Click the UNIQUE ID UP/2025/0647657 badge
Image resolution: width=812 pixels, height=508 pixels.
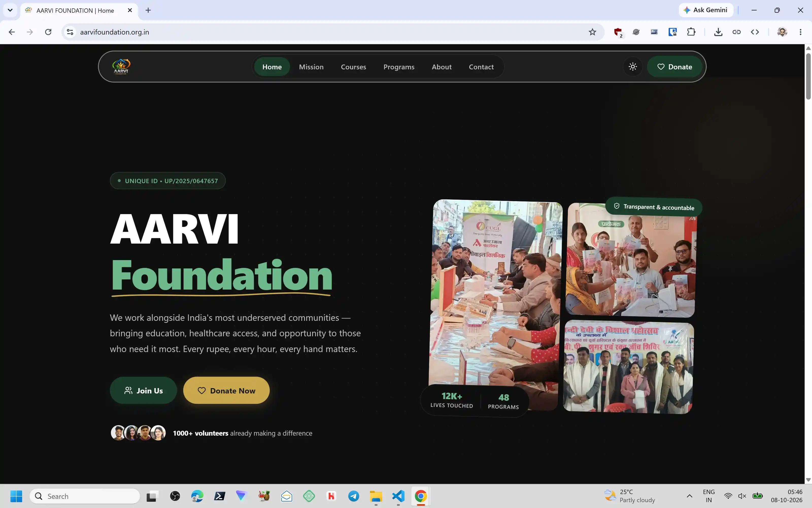click(167, 181)
